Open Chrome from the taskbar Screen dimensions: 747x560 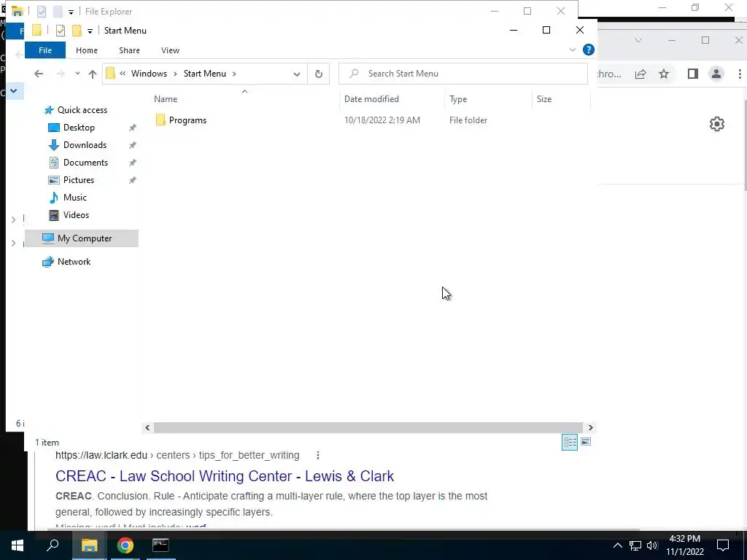125,545
